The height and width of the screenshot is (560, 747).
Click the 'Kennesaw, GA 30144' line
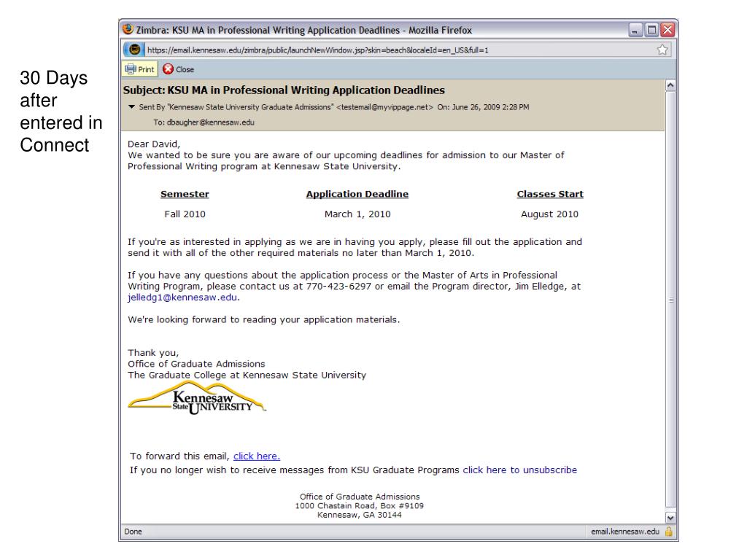(x=360, y=515)
